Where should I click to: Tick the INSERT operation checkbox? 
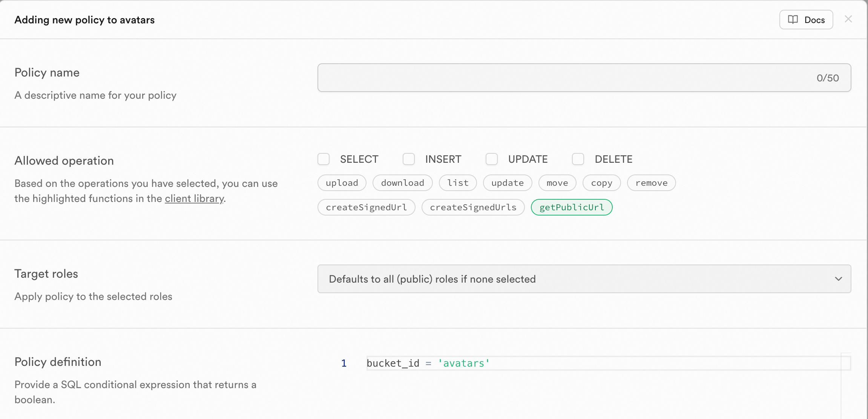pyautogui.click(x=409, y=159)
